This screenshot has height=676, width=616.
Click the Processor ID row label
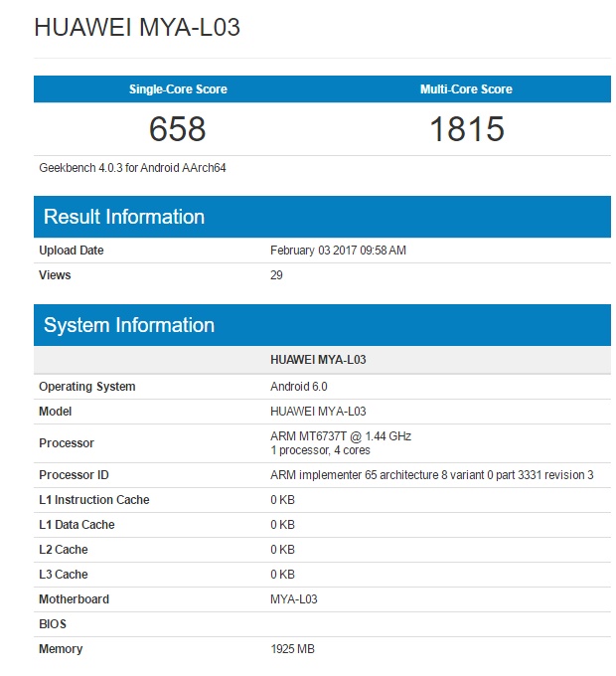click(74, 475)
